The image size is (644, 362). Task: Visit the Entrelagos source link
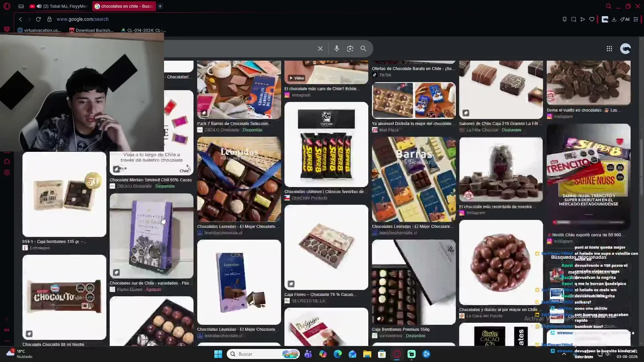point(40,248)
